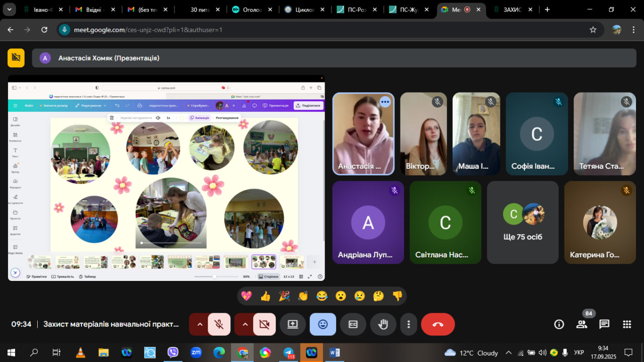Show the people list with 84 participants

pyautogui.click(x=582, y=324)
